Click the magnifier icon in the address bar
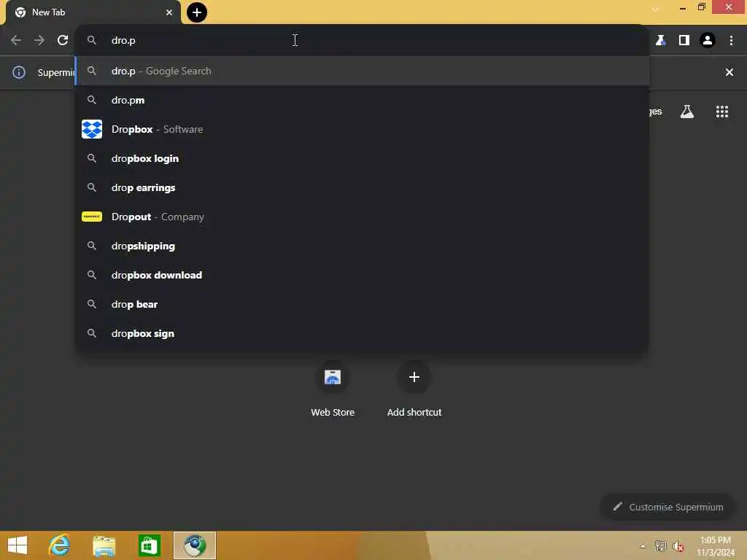747x560 pixels. pos(92,41)
